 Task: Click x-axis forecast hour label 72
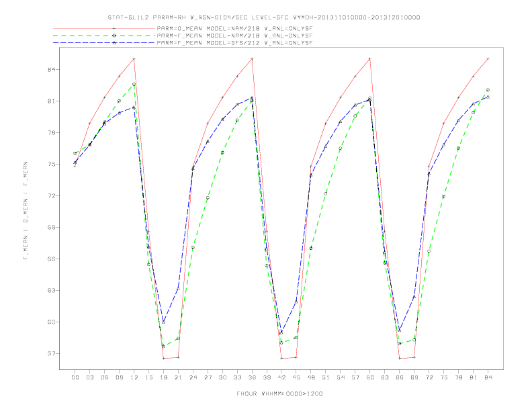coord(429,377)
